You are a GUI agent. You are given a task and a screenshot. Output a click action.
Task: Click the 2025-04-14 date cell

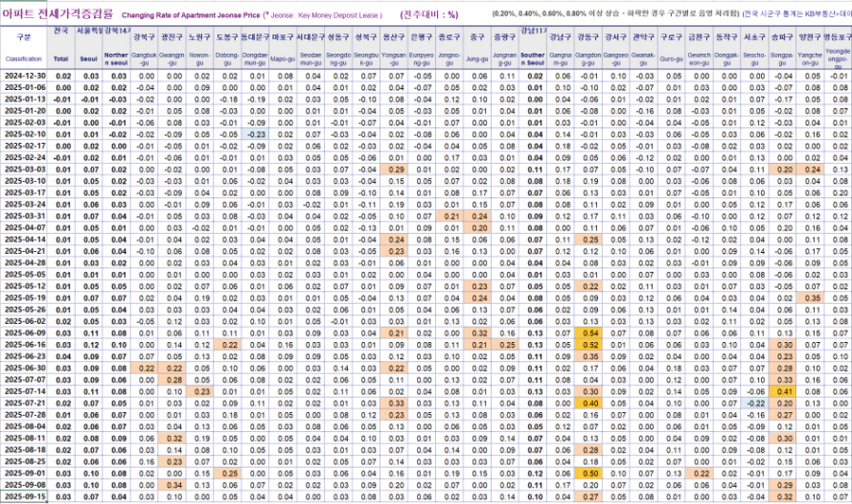[24, 240]
